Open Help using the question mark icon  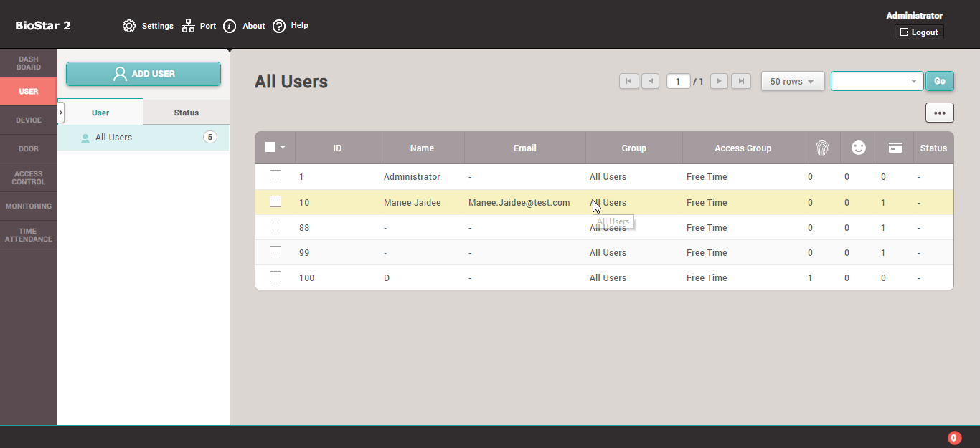pos(279,26)
